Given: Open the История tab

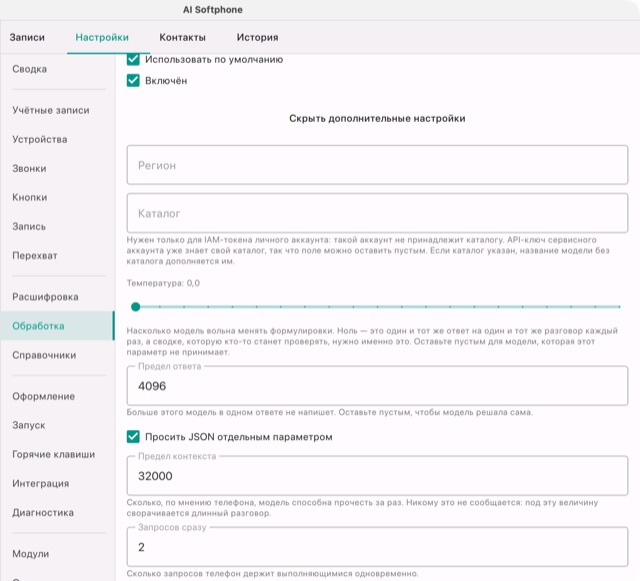Looking at the screenshot, I should coord(257,37).
